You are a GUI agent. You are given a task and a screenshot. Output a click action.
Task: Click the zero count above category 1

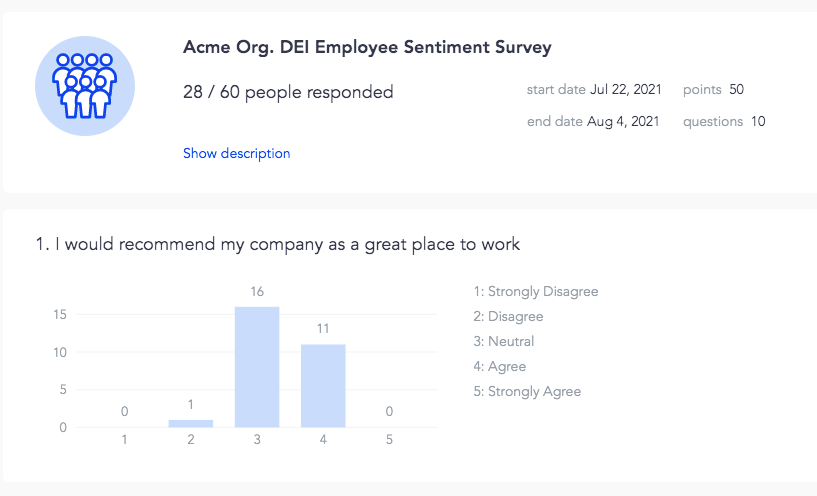125,412
